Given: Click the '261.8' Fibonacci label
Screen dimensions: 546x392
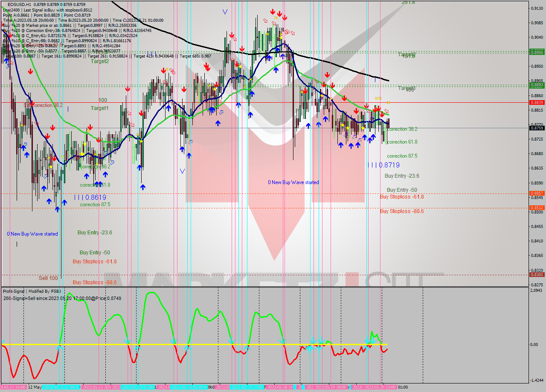Looking at the screenshot, I should point(408,3).
